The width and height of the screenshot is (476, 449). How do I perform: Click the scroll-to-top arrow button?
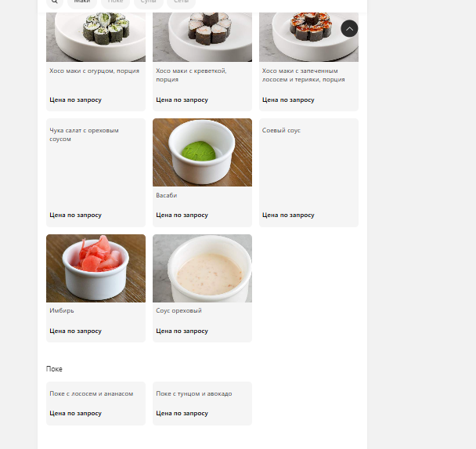point(349,28)
